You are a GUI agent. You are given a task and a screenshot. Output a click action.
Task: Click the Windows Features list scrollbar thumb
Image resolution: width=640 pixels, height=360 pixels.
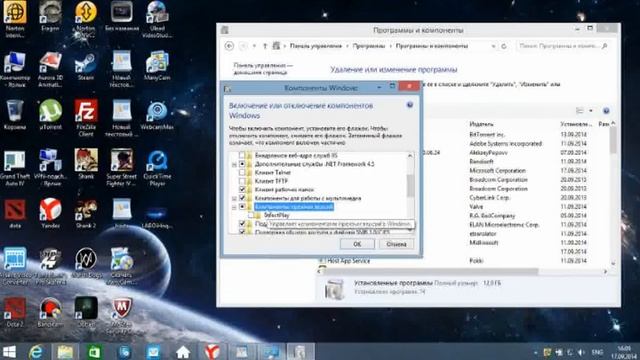point(410,186)
